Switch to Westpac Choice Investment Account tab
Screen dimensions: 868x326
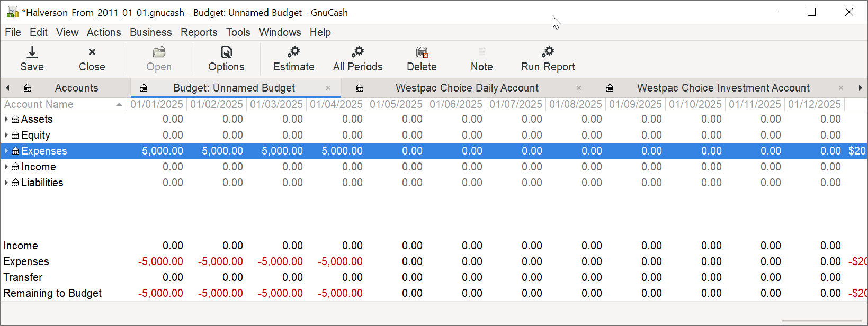pyautogui.click(x=723, y=88)
